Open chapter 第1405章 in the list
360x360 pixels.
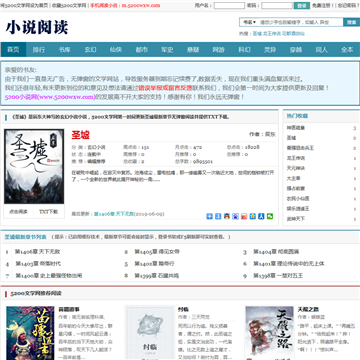click(x=157, y=251)
